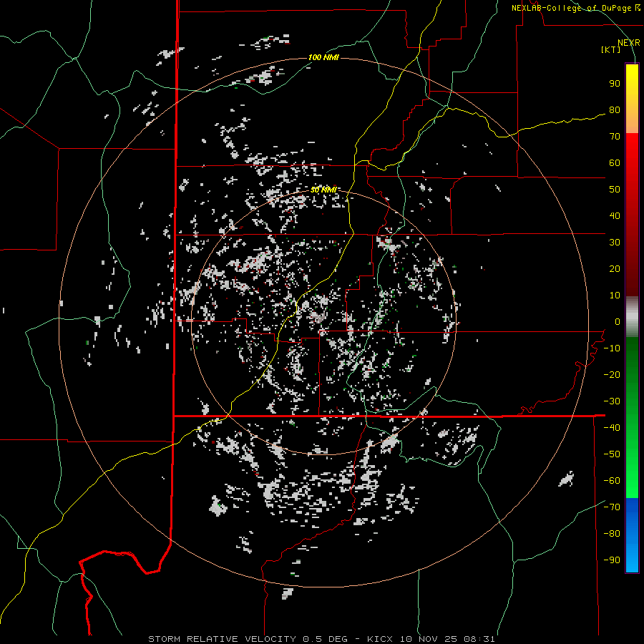
Task: Click the "70" value on velocity scale
Action: point(615,137)
